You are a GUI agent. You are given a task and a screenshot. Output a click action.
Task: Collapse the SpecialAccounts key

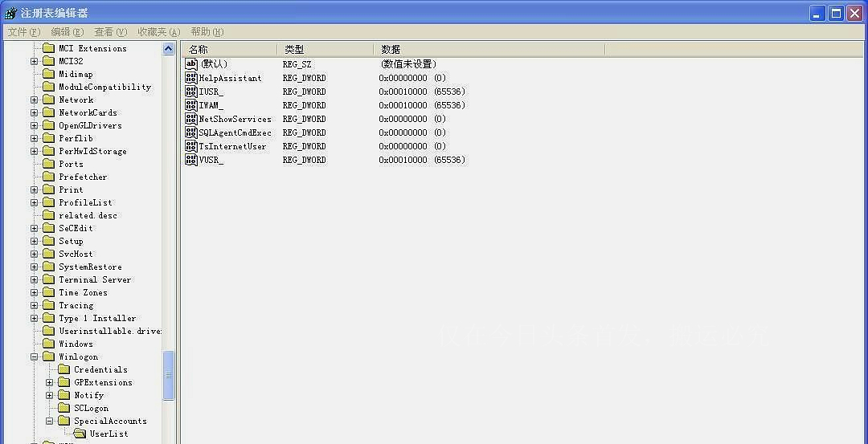(49, 422)
